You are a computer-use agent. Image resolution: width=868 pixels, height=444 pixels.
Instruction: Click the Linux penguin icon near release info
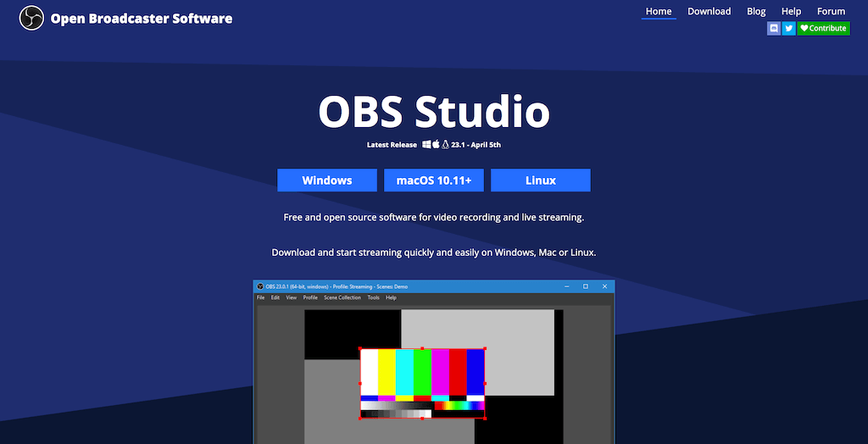point(445,145)
